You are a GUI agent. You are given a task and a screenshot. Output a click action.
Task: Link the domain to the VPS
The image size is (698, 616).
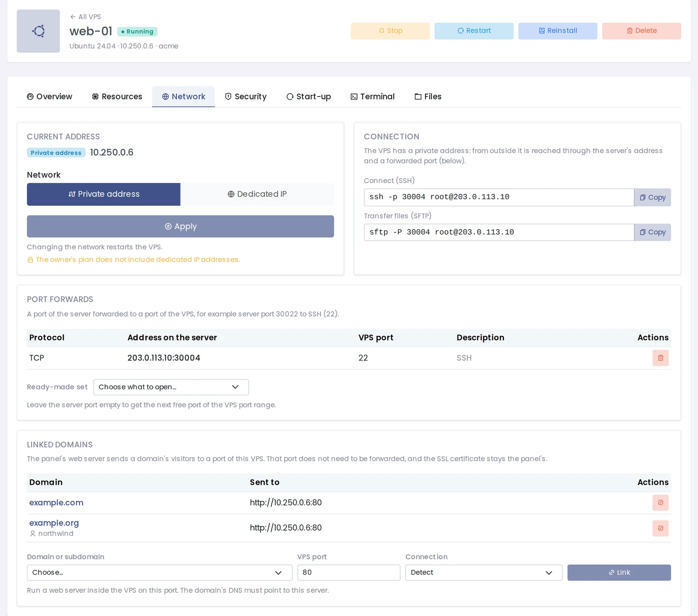[619, 573]
